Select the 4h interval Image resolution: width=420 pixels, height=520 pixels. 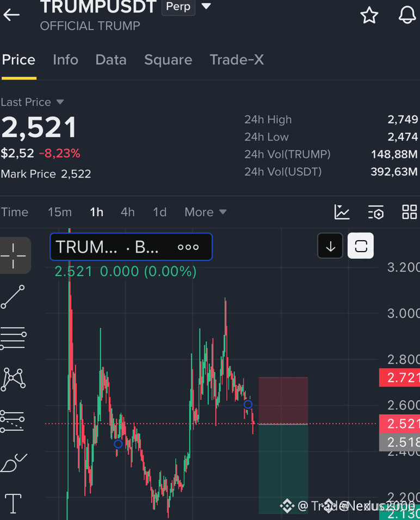coord(128,212)
